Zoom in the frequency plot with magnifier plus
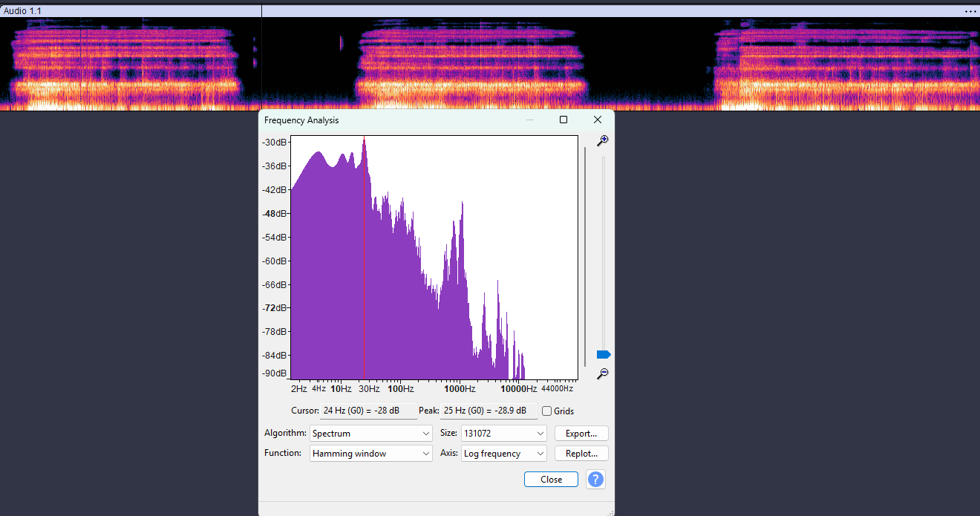This screenshot has width=980, height=516. (603, 141)
